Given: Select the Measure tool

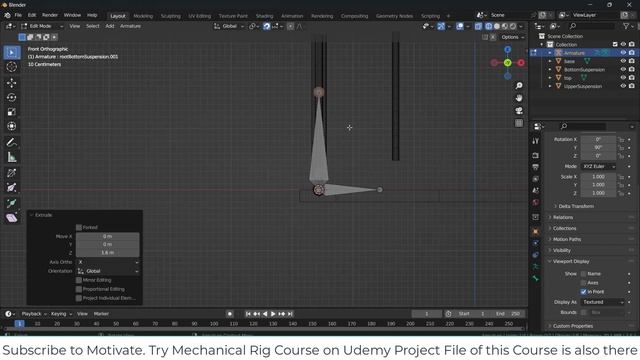Looking at the screenshot, I should [x=11, y=157].
